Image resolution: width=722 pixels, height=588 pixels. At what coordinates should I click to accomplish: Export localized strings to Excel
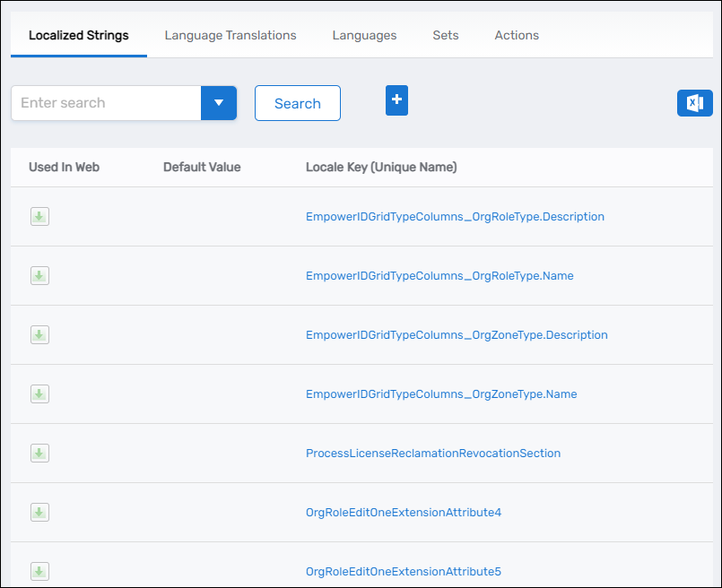695,103
